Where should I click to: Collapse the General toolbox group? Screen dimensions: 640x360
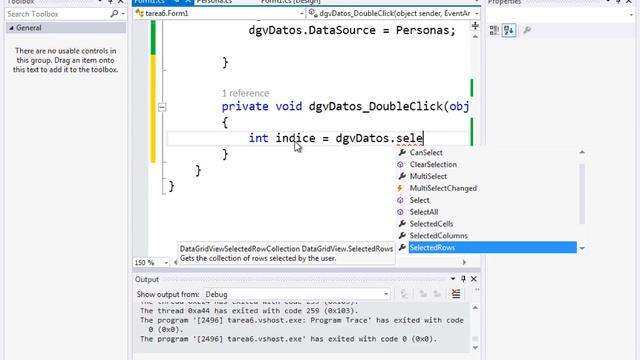11,28
